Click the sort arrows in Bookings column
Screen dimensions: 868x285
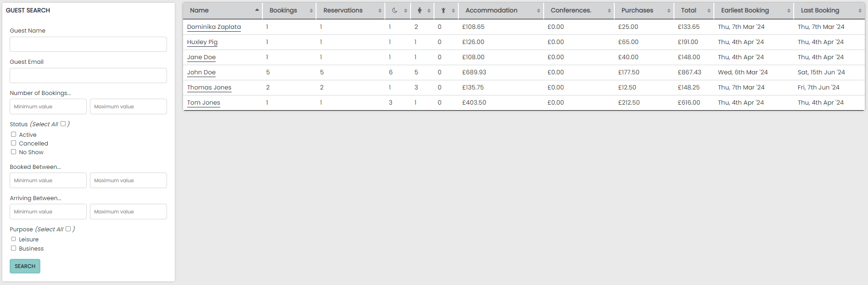point(311,11)
